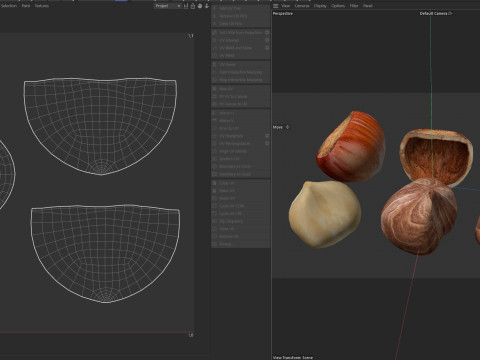Choose Clear UV Pins command

(x=241, y=24)
